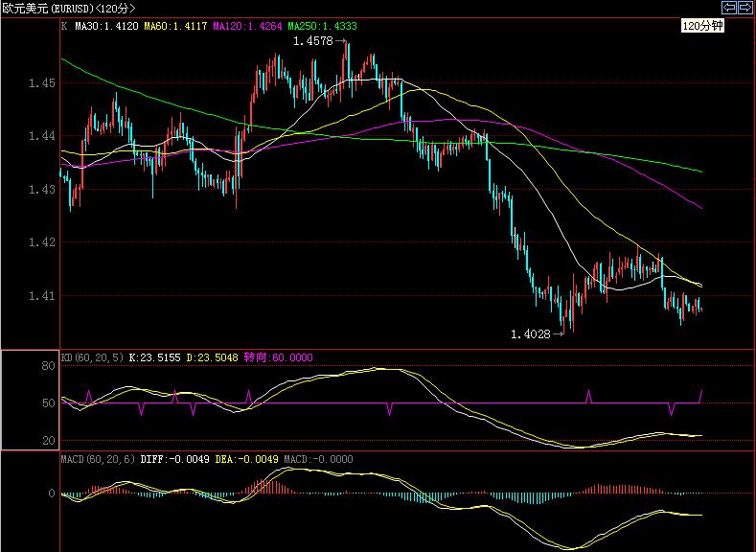Click the MACD:-0.0000 value
756x552 pixels.
(x=318, y=459)
